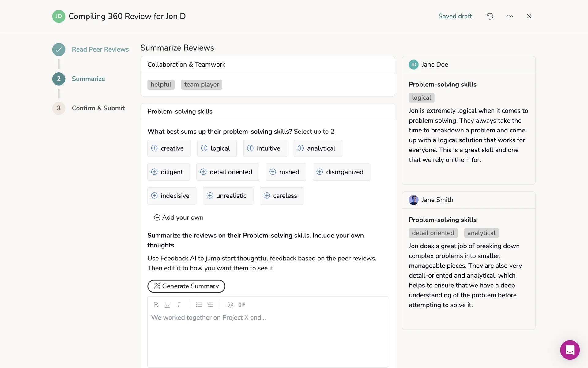Select the 'indecisive' trait tag
Viewport: 588px width, 368px height.
click(171, 196)
